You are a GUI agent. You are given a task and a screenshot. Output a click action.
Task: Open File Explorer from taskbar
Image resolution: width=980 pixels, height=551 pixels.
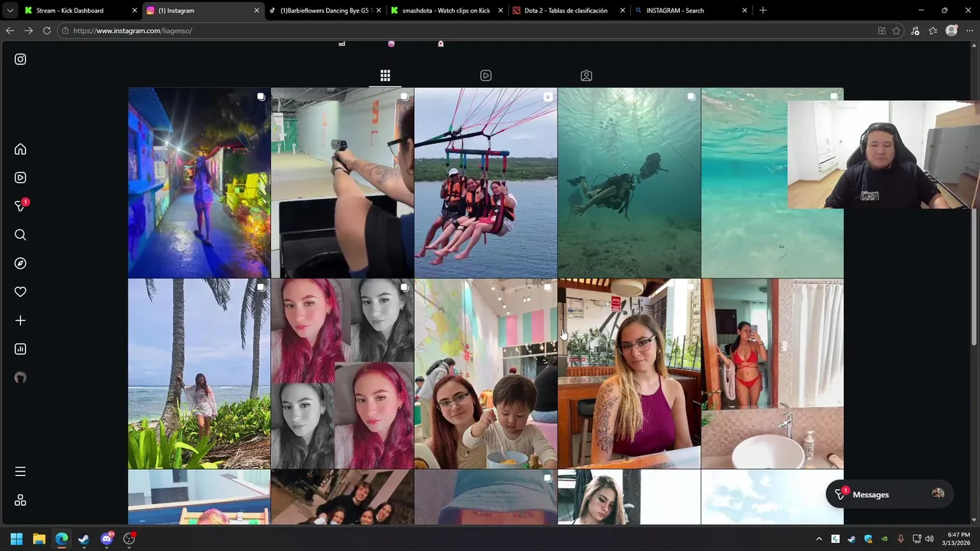tap(39, 539)
